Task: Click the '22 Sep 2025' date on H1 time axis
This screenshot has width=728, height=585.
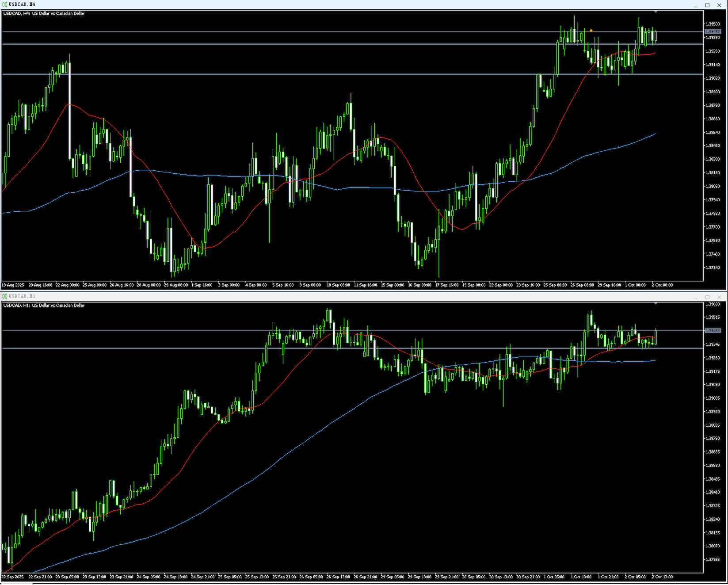Action: [x=13, y=577]
